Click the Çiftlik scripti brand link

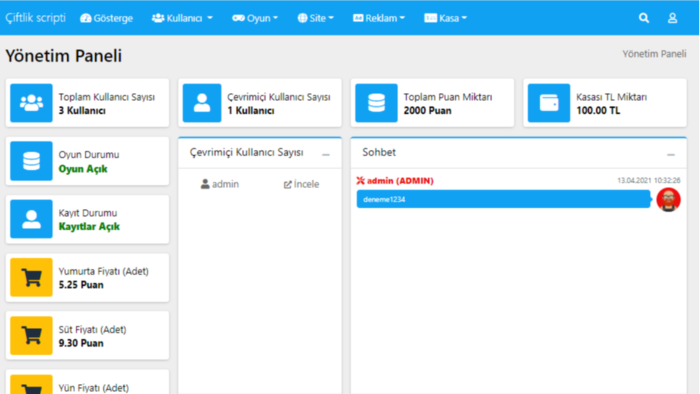tap(35, 18)
